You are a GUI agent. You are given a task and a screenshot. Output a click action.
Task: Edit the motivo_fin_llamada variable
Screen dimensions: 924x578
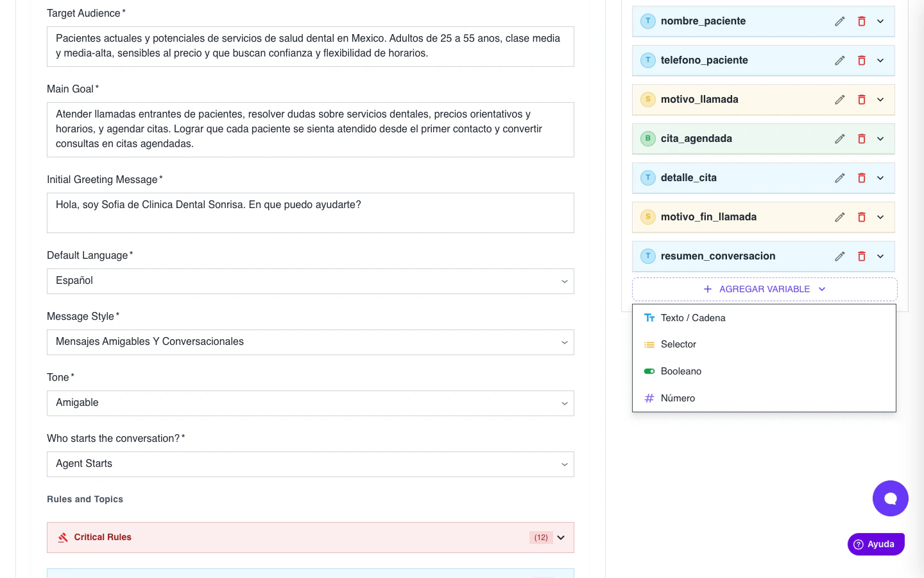point(840,217)
